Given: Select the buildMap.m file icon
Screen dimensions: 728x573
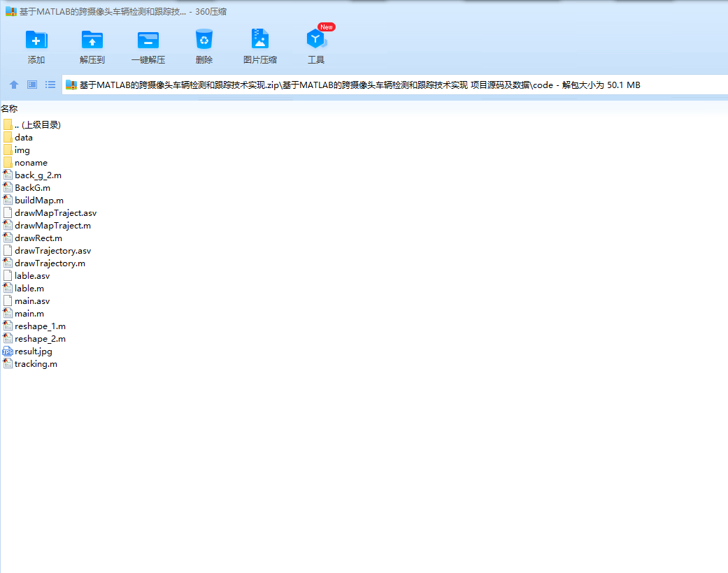Looking at the screenshot, I should coord(8,200).
